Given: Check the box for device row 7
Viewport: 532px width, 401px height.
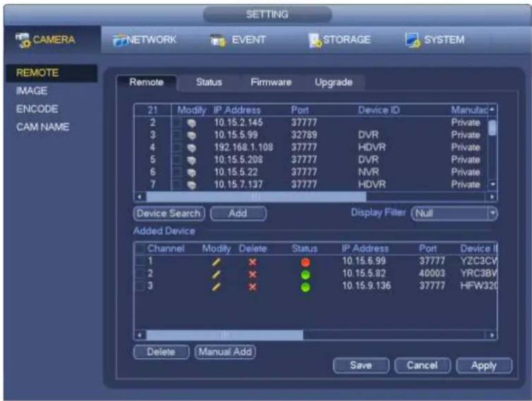Looking at the screenshot, I should click(x=177, y=184).
